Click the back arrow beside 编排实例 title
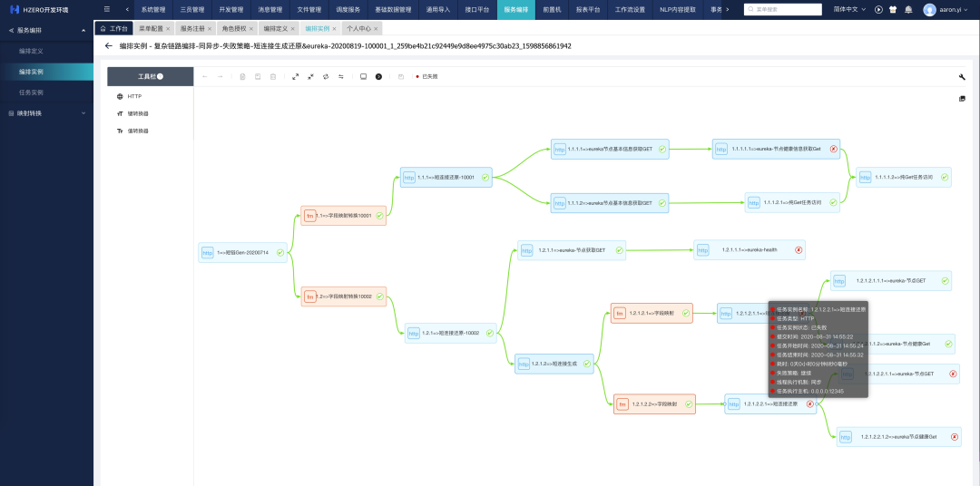980x486 pixels. 109,45
